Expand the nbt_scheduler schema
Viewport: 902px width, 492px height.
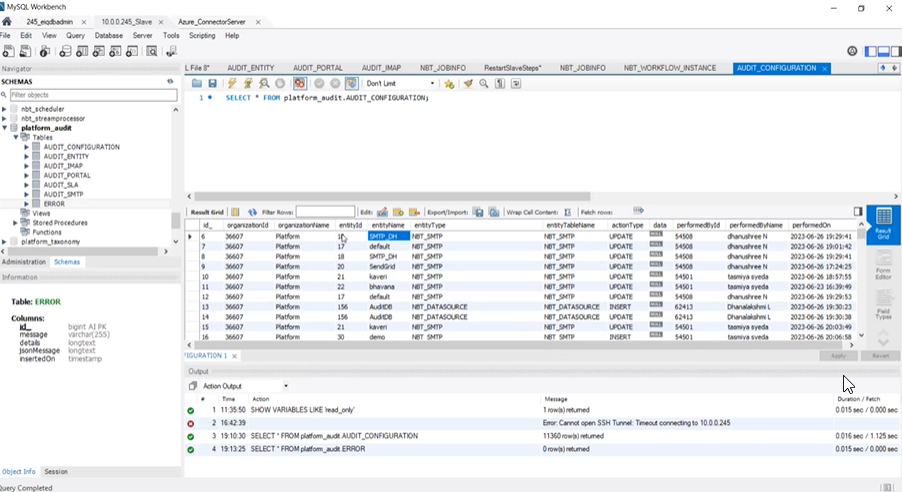tap(4, 109)
